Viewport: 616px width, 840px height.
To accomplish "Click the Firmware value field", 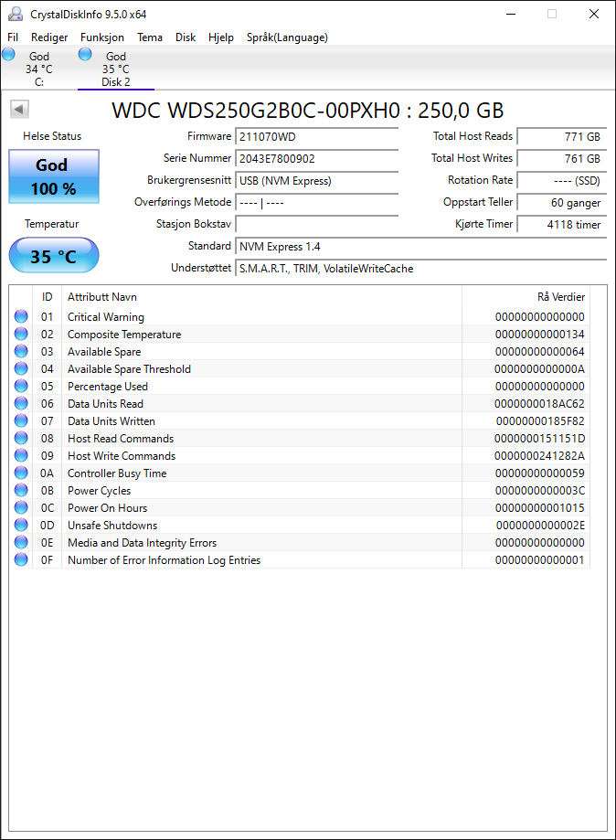I will tap(316, 136).
